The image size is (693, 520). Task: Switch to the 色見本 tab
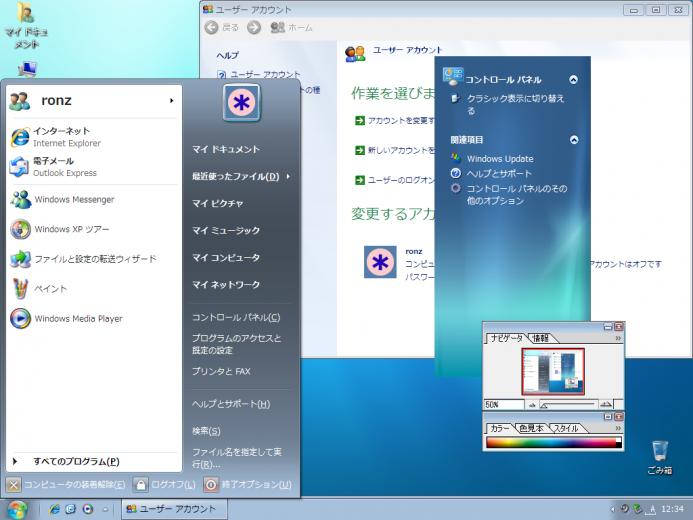pos(531,429)
